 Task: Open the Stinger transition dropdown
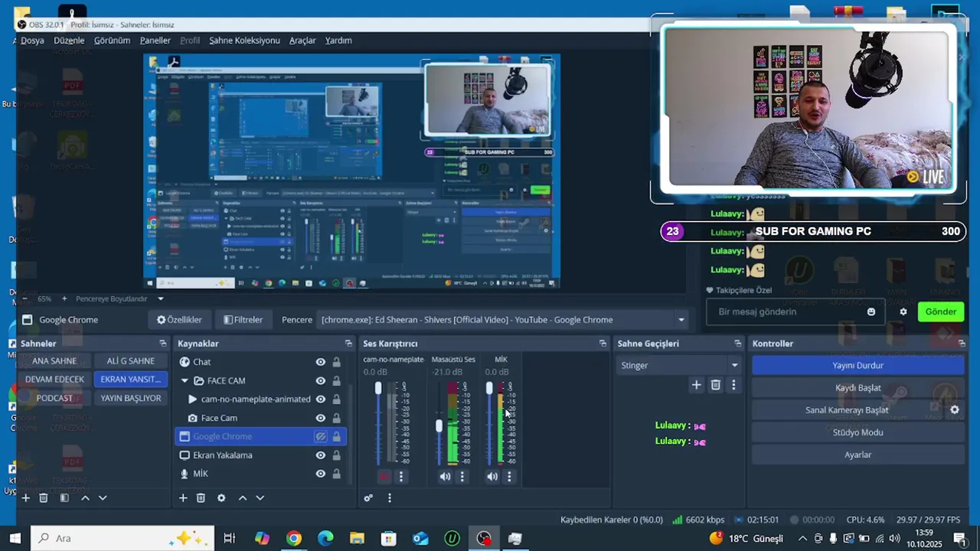point(679,365)
